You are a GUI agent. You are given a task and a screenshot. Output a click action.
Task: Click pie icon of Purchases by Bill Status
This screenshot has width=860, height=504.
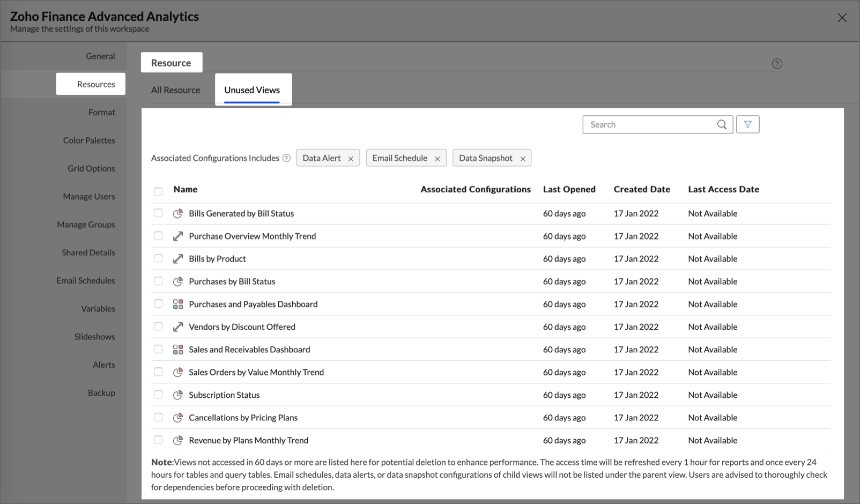click(x=178, y=281)
